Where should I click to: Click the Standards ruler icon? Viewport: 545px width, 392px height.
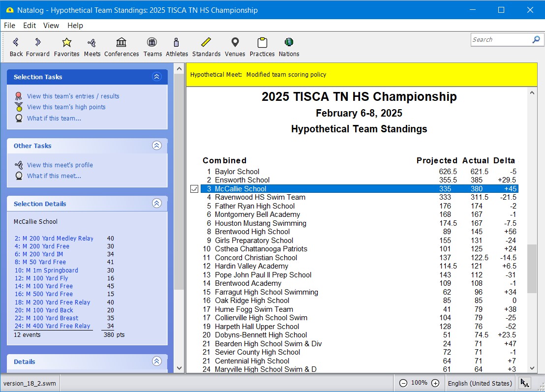(206, 43)
